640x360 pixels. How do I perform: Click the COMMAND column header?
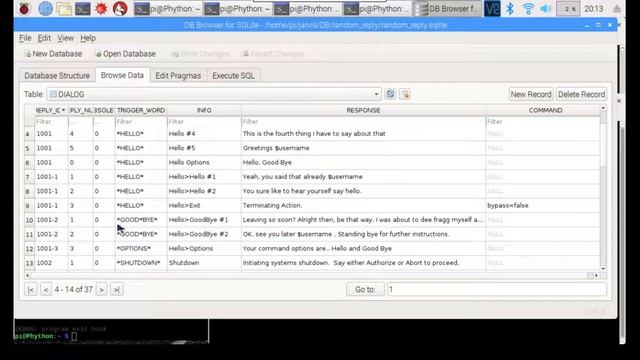(x=545, y=110)
